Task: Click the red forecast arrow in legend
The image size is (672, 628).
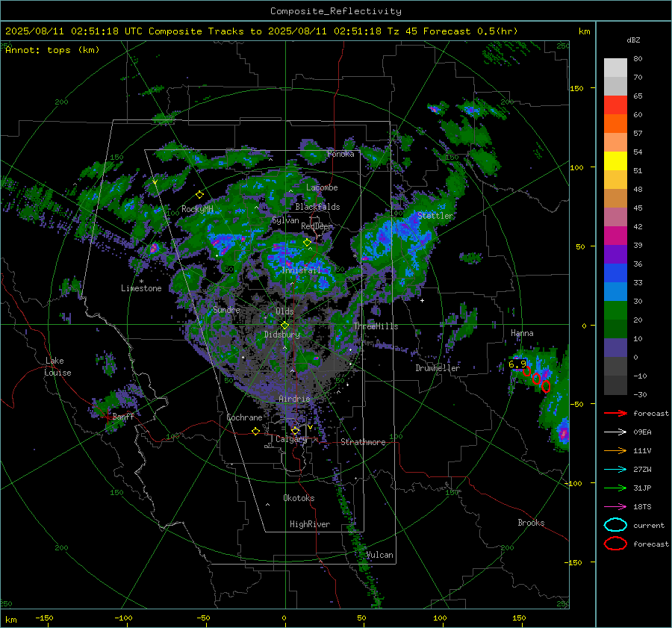Action: 615,413
